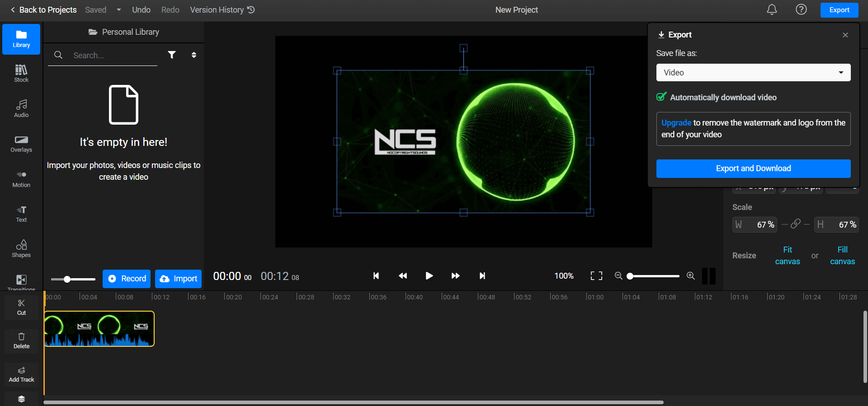The width and height of the screenshot is (868, 406).
Task: Click the vertical timeline scrollbar
Action: tap(865, 347)
